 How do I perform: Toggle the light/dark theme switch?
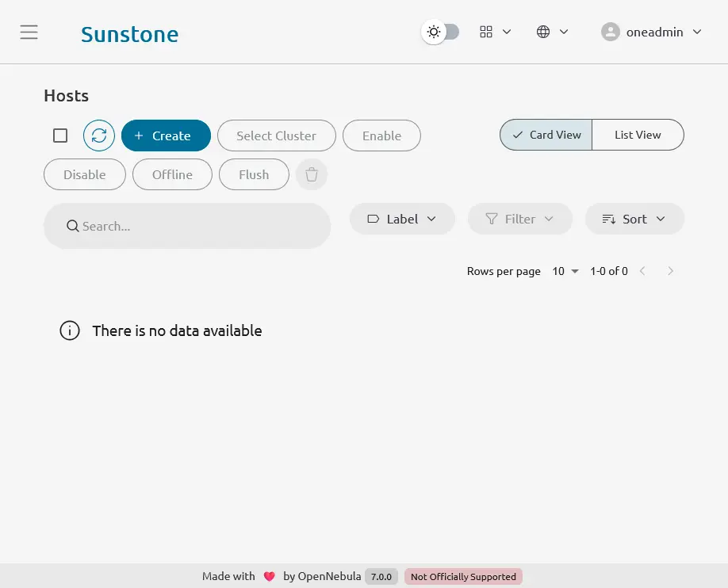pos(441,32)
